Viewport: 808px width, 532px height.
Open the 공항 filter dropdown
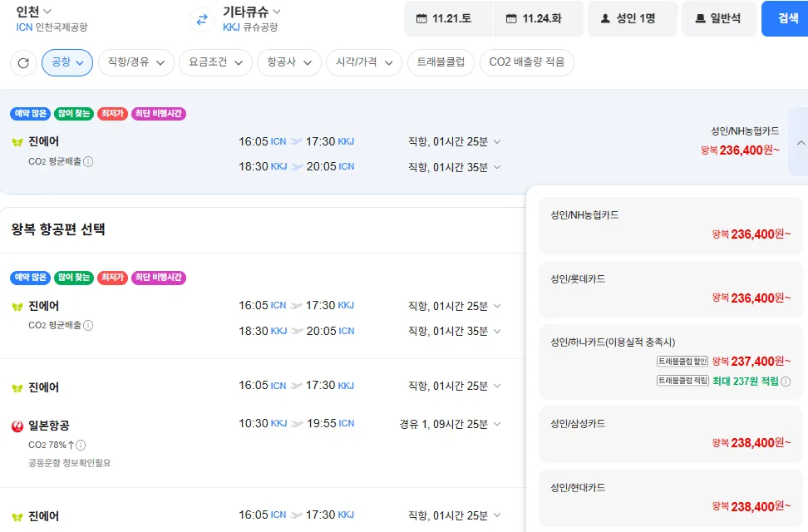tap(67, 62)
